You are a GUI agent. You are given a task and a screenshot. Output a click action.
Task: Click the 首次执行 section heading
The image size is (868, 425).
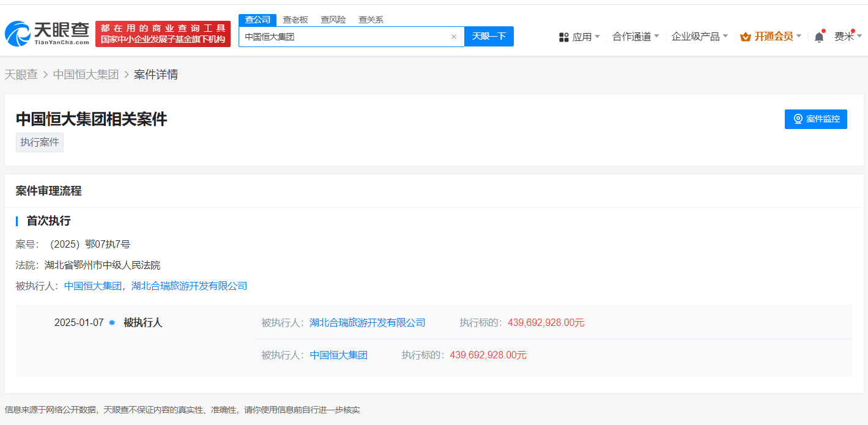tap(48, 221)
